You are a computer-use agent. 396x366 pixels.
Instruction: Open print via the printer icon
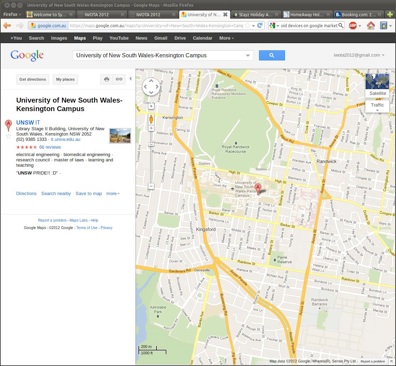tap(107, 79)
